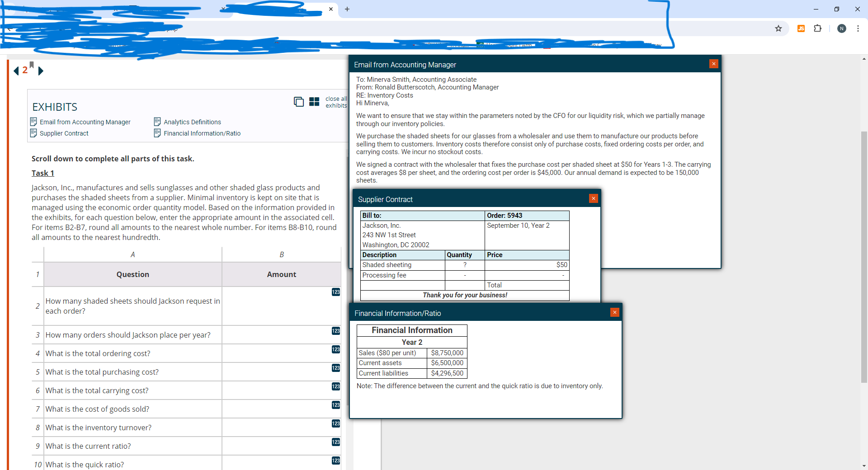Click the JS extension icon in browser toolbar

(x=801, y=28)
